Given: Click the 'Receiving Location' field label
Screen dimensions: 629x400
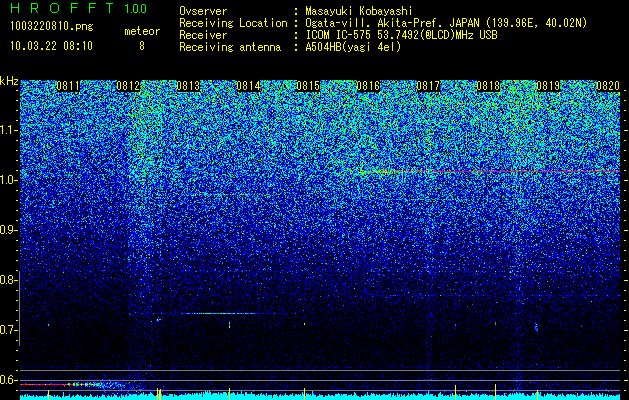Looking at the screenshot, I should pos(233,23).
